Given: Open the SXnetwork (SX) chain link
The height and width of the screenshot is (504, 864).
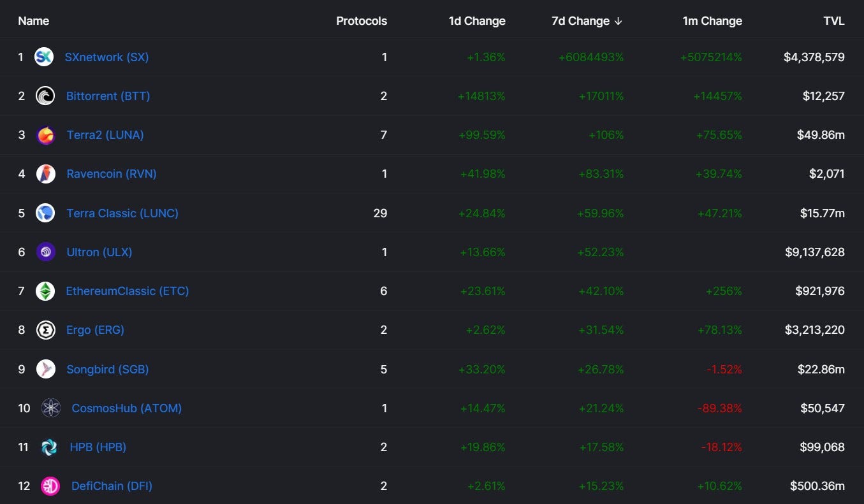Looking at the screenshot, I should tap(106, 57).
